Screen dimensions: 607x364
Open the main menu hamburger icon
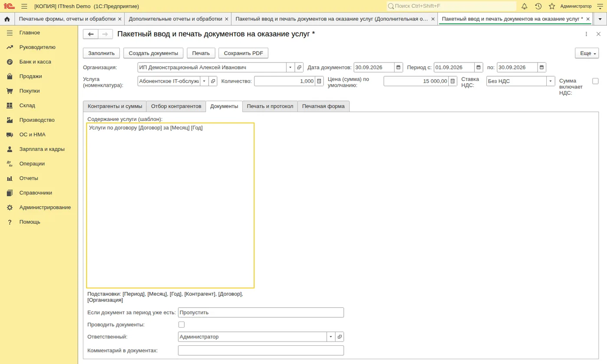[24, 6]
